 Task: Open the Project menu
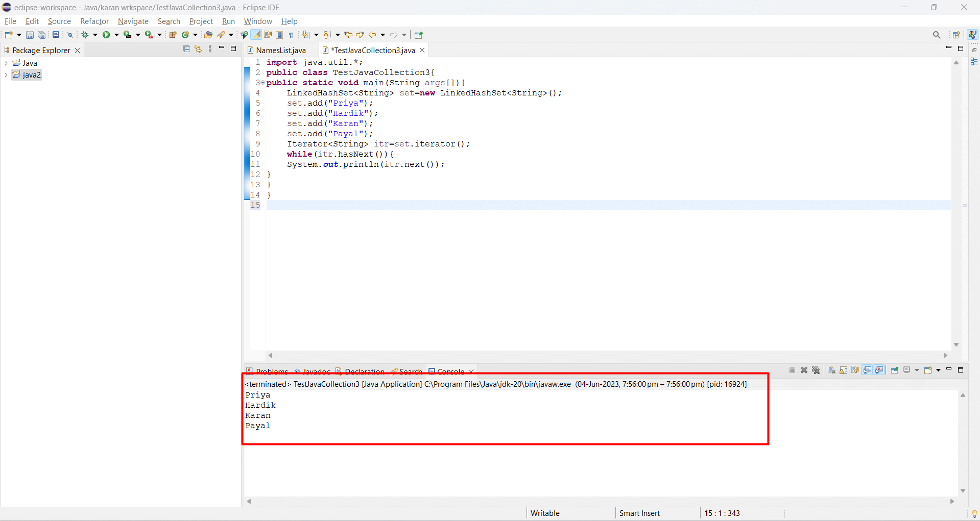click(201, 21)
